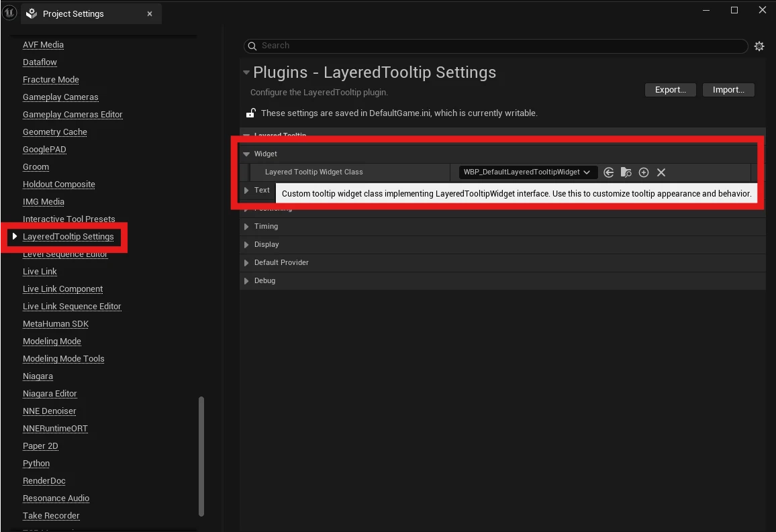
Task: Go to Modeling Mode settings
Action: pyautogui.click(x=52, y=341)
